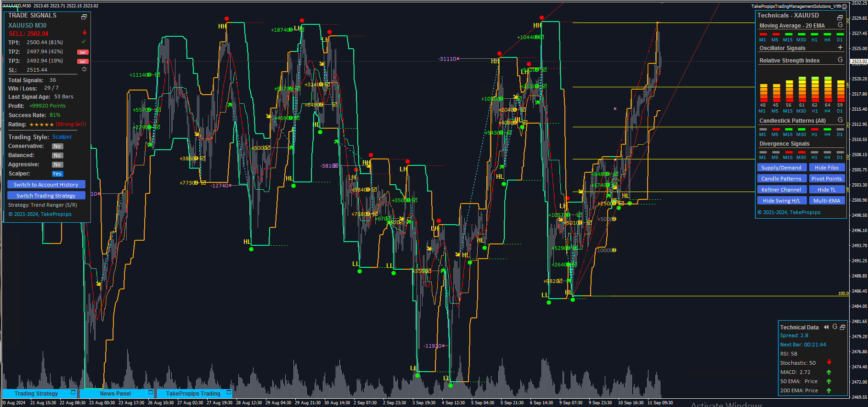This screenshot has height=407, width=868.
Task: Click the G icon beside Candlestick Patterns (All)
Action: point(840,120)
